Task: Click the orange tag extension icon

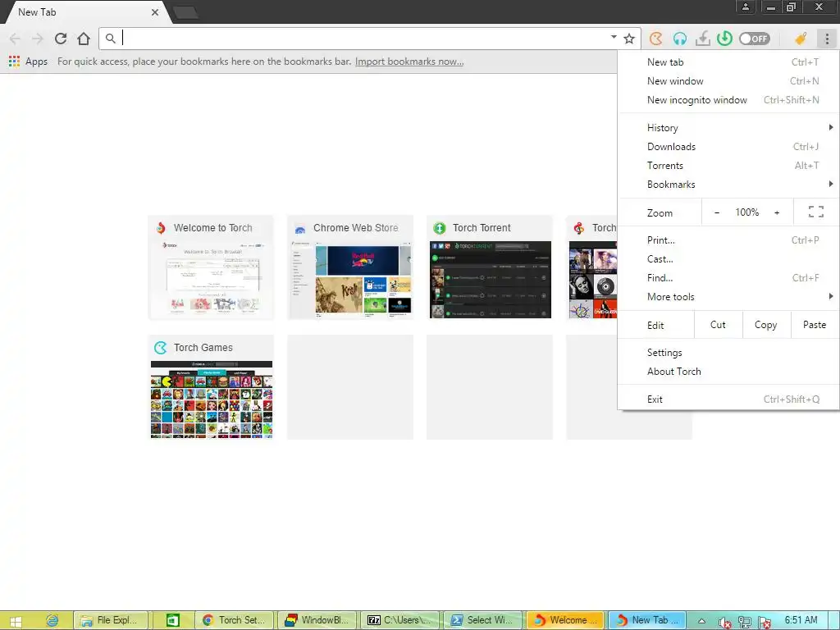Action: (x=801, y=39)
